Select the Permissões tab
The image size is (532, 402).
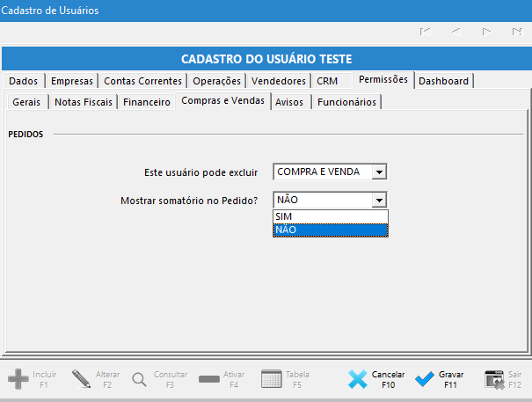click(383, 79)
